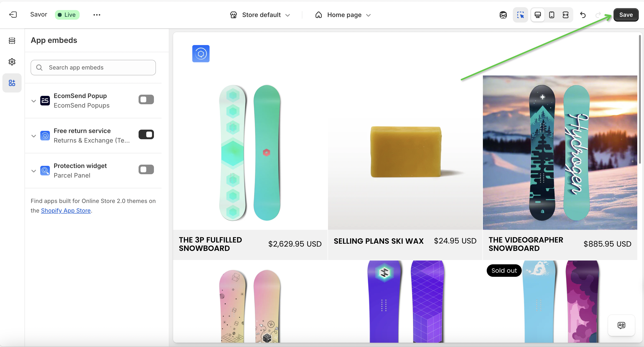Click the Selling Plans Ski Wax thumbnail
Viewport: 644px width, 347px height.
[x=405, y=152]
